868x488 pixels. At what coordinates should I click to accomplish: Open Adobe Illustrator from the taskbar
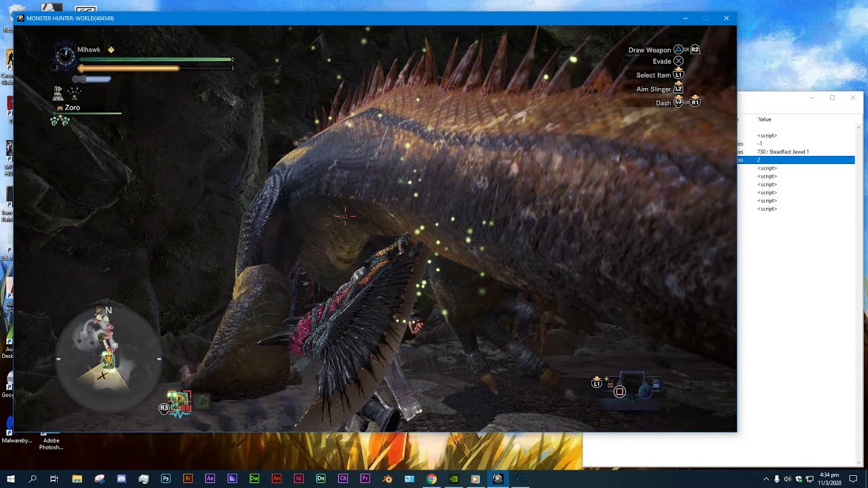pos(188,479)
